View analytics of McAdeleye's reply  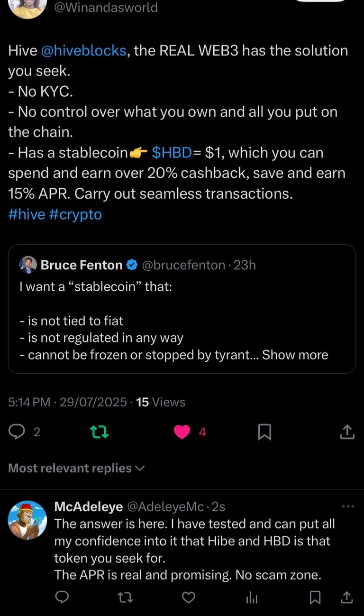coord(252,598)
